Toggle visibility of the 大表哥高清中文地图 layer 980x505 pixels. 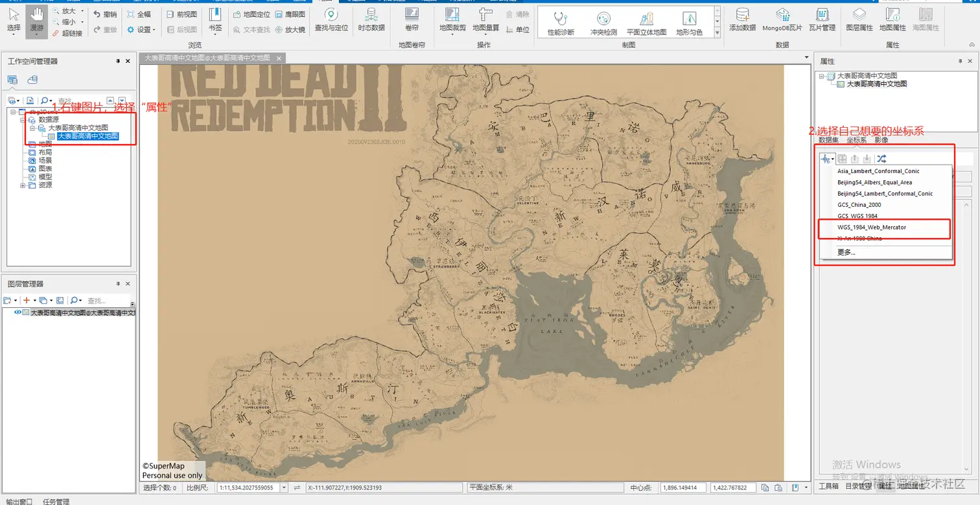click(x=17, y=312)
